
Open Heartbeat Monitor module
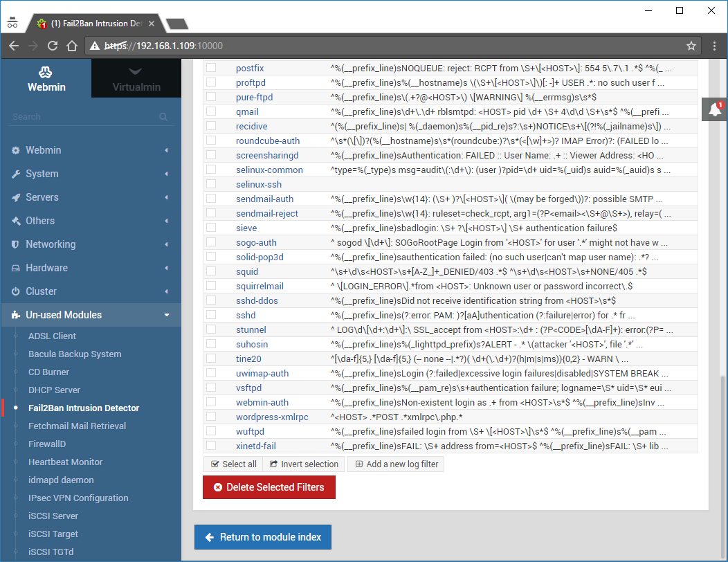point(65,462)
